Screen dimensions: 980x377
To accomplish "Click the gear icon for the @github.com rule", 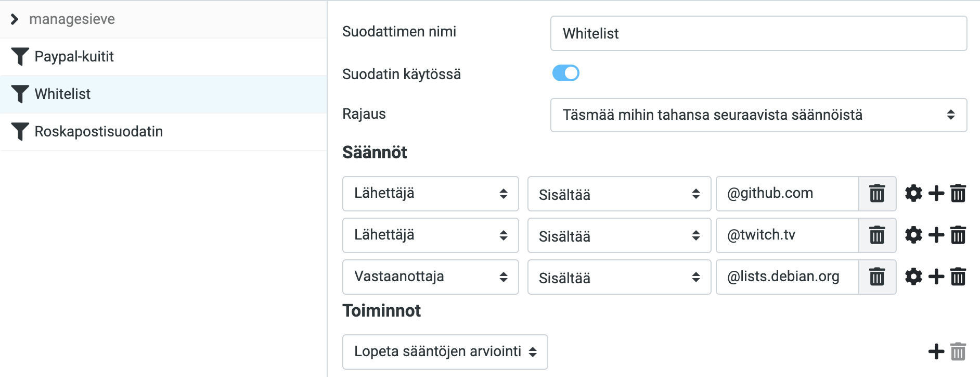I will (913, 193).
